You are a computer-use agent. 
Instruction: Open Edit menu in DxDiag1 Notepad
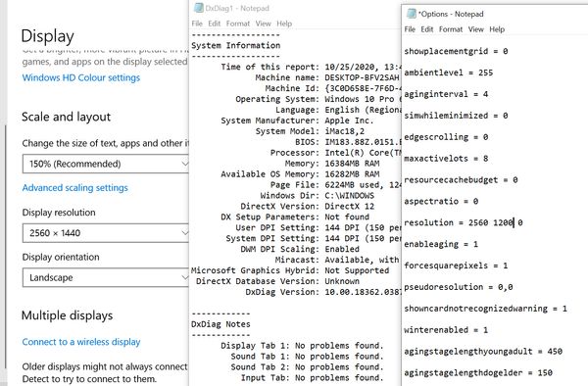pos(214,24)
